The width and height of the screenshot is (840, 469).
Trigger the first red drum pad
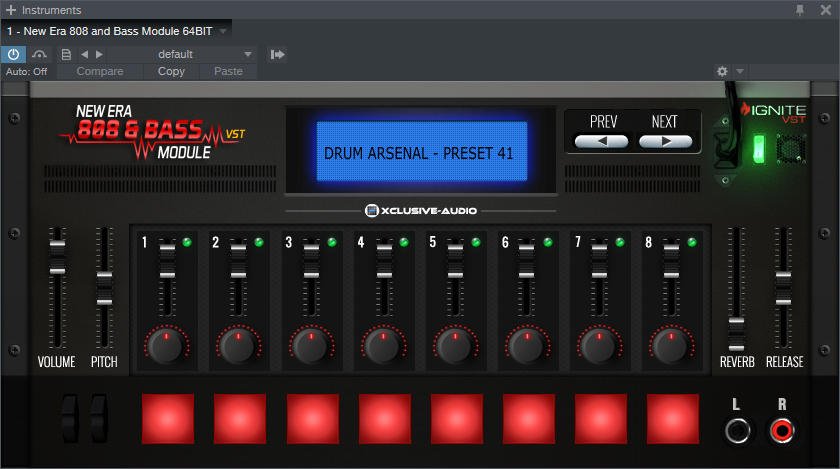[168, 419]
